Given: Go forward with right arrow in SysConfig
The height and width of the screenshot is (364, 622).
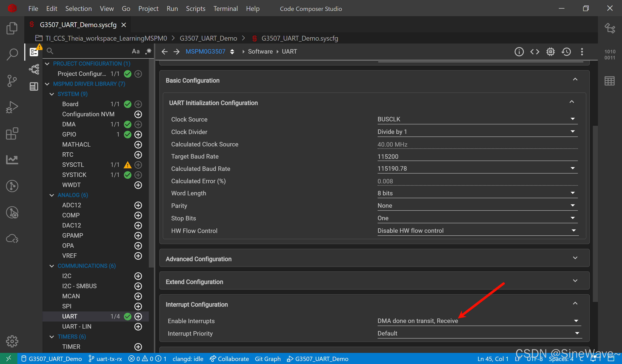Looking at the screenshot, I should coord(177,52).
